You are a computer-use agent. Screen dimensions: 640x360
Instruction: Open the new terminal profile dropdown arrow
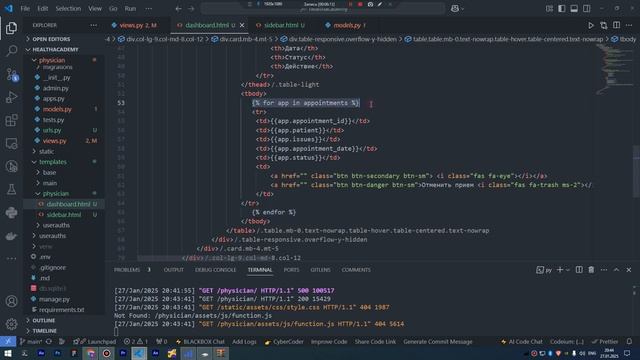click(568, 270)
